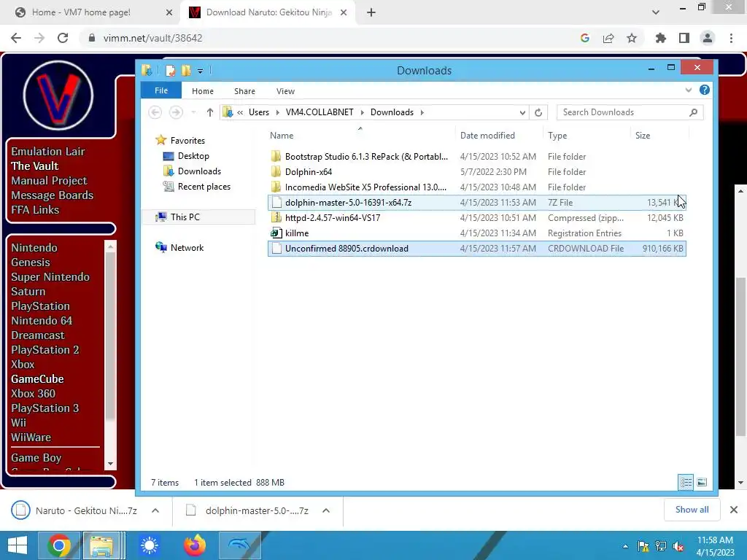747x560 pixels.
Task: Select Bootstrap Studio 6.1.3 RePack folder
Action: tap(477, 157)
